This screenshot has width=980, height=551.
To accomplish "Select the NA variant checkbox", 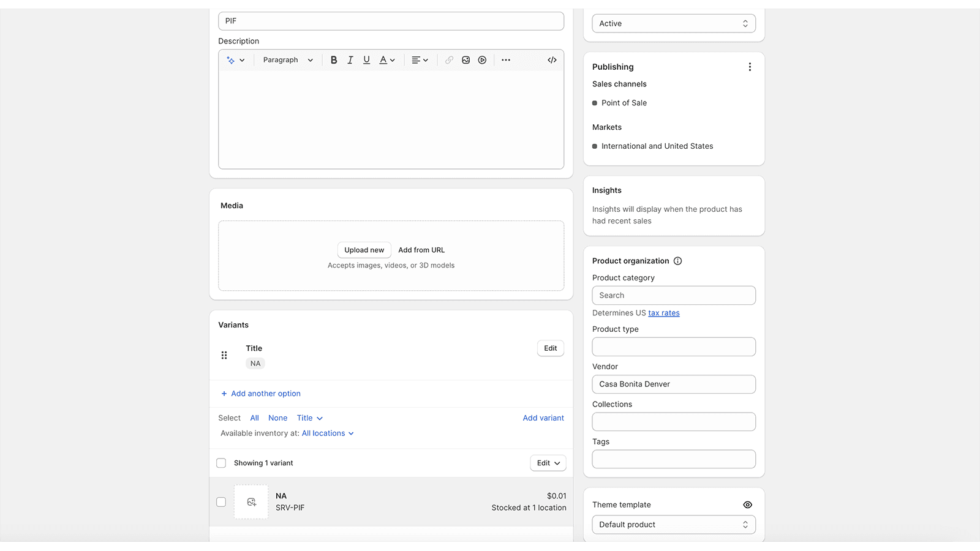I will (x=221, y=502).
